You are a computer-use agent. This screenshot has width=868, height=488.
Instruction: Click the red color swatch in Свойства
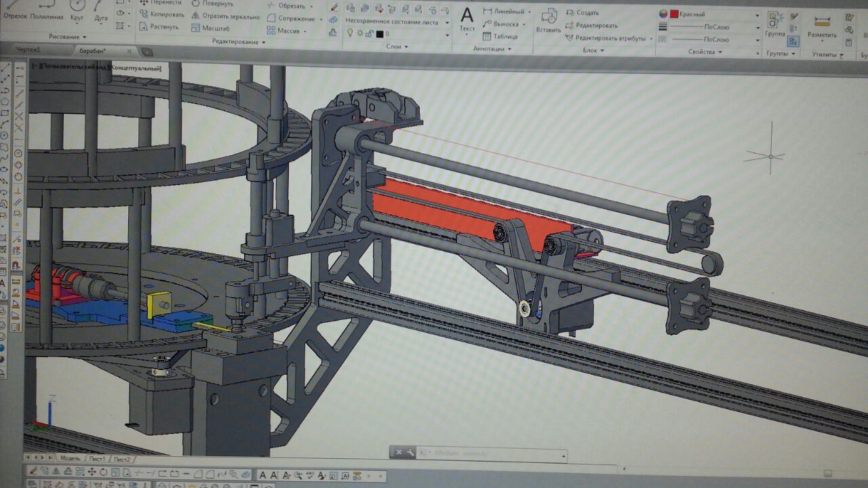(x=674, y=14)
